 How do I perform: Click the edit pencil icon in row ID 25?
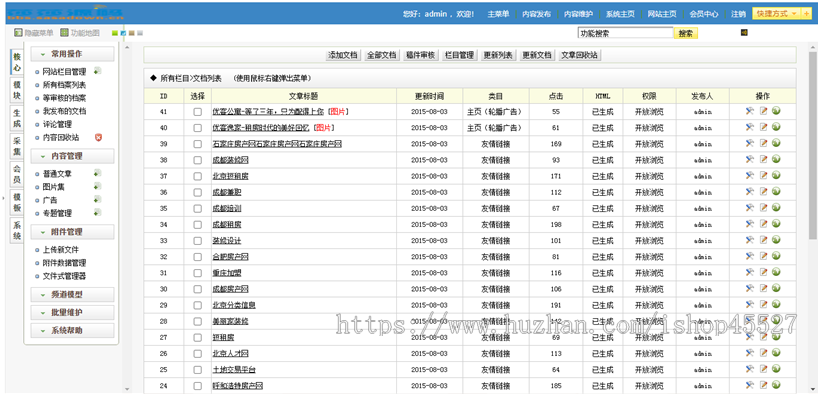pyautogui.click(x=763, y=369)
